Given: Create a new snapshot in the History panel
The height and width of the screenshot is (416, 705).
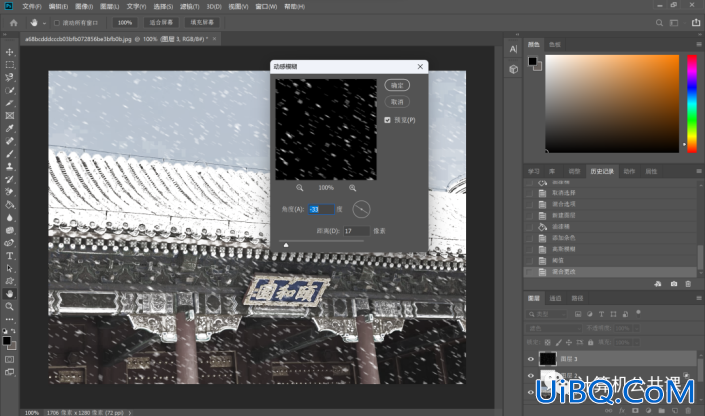Looking at the screenshot, I should point(674,284).
